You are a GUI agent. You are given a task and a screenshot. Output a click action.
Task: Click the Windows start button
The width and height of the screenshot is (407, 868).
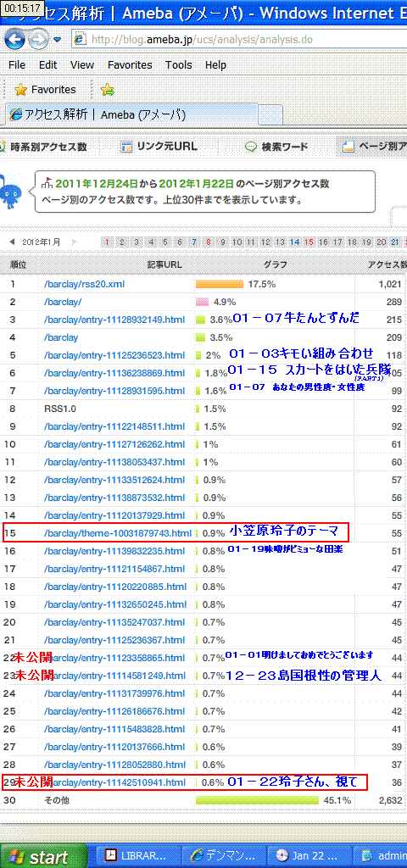tap(43, 856)
